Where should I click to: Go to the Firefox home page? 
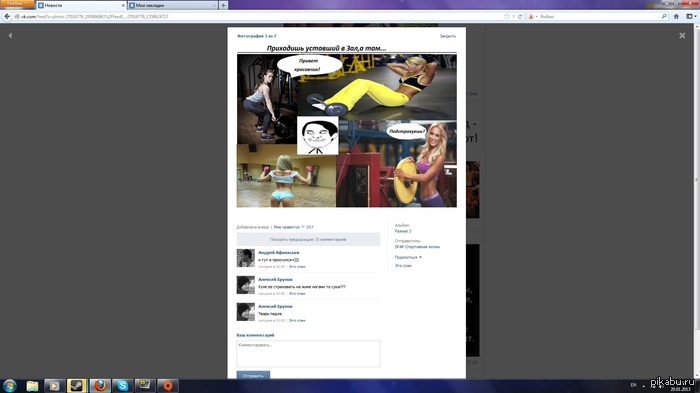(676, 17)
